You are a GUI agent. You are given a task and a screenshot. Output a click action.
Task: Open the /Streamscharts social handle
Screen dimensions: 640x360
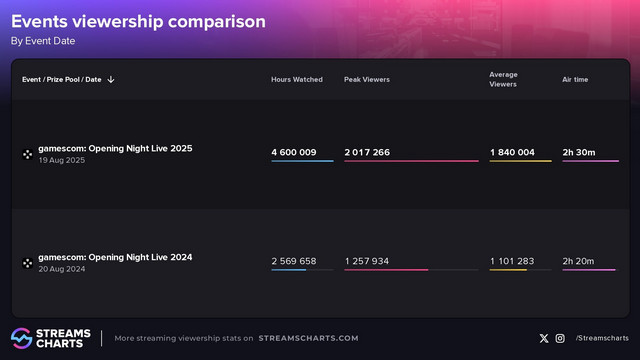pos(602,338)
